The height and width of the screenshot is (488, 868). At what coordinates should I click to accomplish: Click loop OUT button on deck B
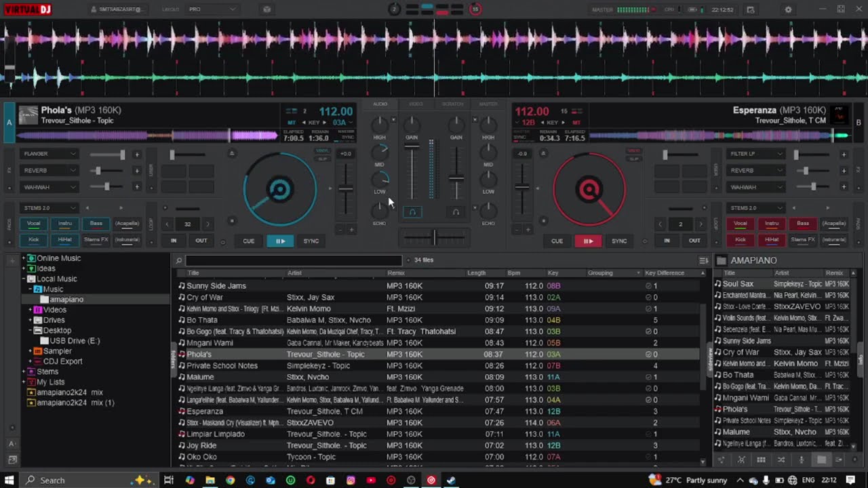point(695,241)
